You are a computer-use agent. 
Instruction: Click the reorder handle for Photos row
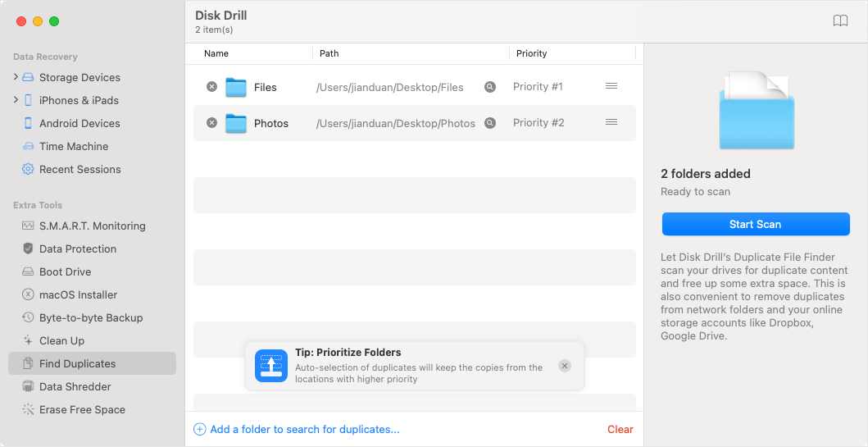click(611, 122)
